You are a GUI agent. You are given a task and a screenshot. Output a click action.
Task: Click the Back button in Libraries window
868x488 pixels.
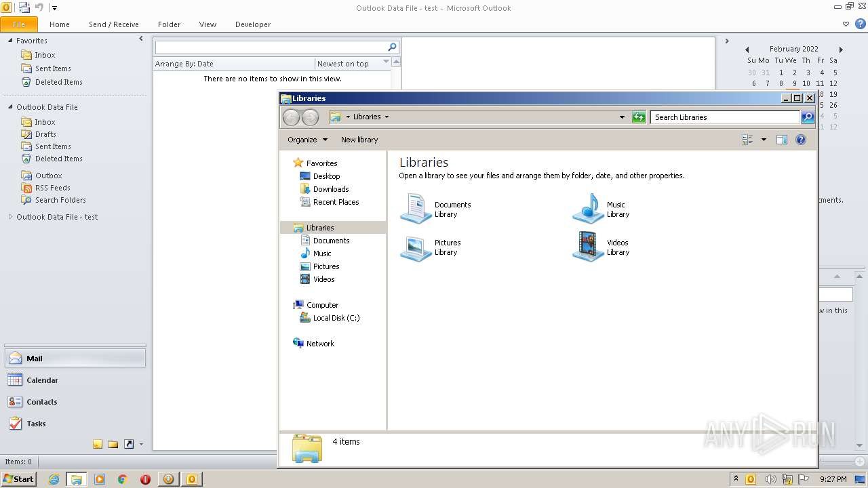click(x=291, y=117)
